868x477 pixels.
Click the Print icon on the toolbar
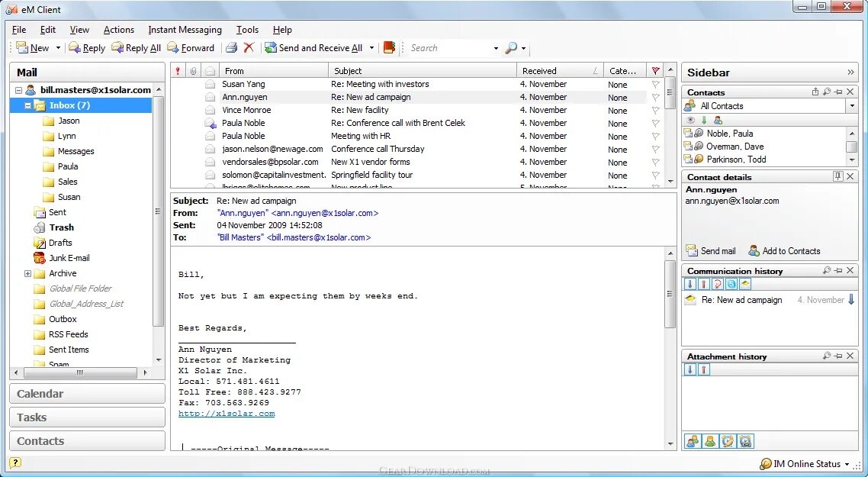pos(231,47)
